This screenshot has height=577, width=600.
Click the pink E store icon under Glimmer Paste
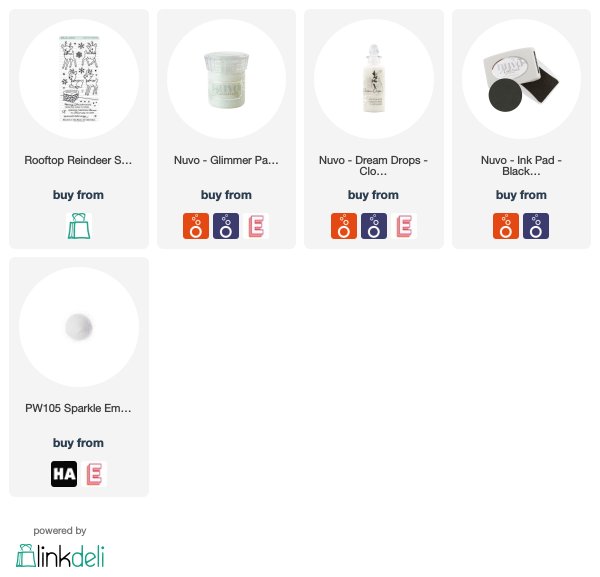click(256, 226)
